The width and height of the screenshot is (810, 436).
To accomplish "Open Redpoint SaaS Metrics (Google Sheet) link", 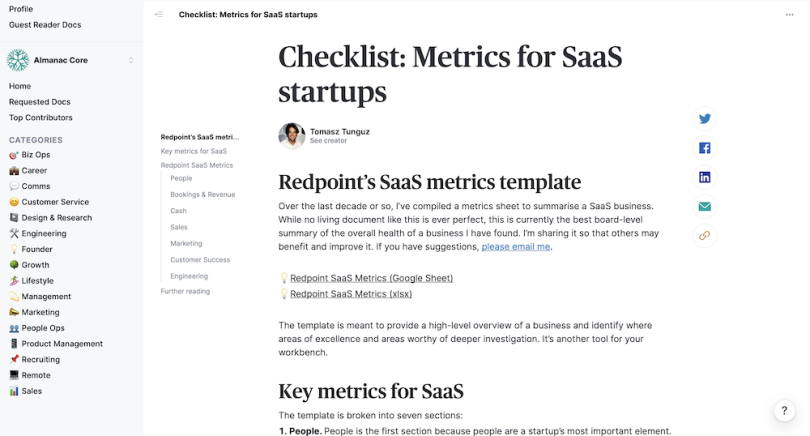I will (x=371, y=278).
